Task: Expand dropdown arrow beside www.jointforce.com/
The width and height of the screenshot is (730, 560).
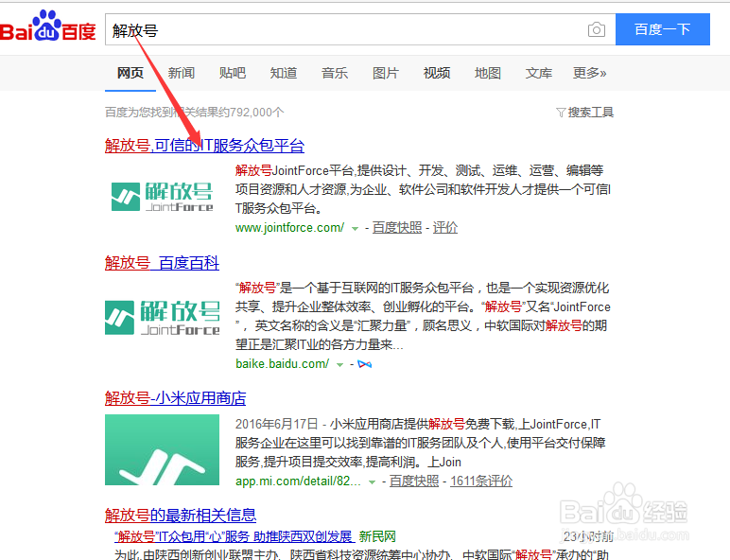Action: 355,229
